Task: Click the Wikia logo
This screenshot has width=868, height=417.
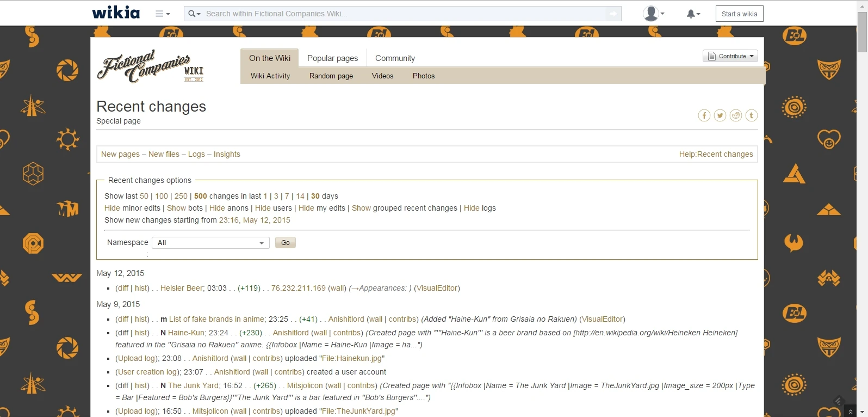Action: [116, 13]
